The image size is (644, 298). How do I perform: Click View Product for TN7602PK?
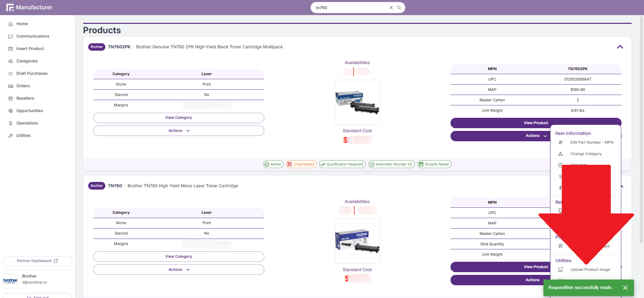(x=536, y=123)
